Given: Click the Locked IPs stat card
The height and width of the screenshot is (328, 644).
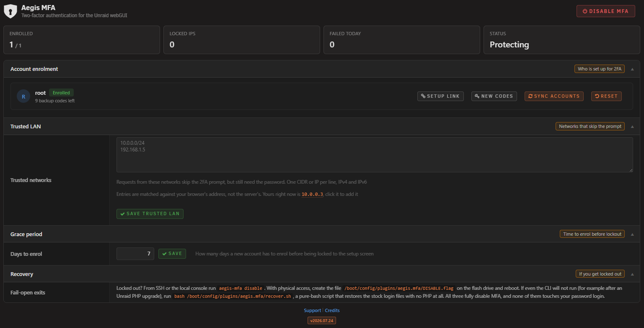Looking at the screenshot, I should 242,40.
